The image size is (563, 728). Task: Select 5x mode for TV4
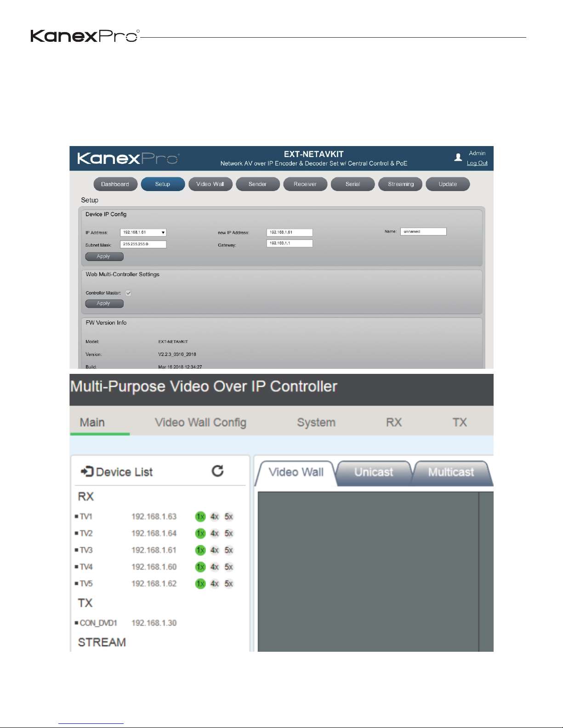tap(229, 567)
